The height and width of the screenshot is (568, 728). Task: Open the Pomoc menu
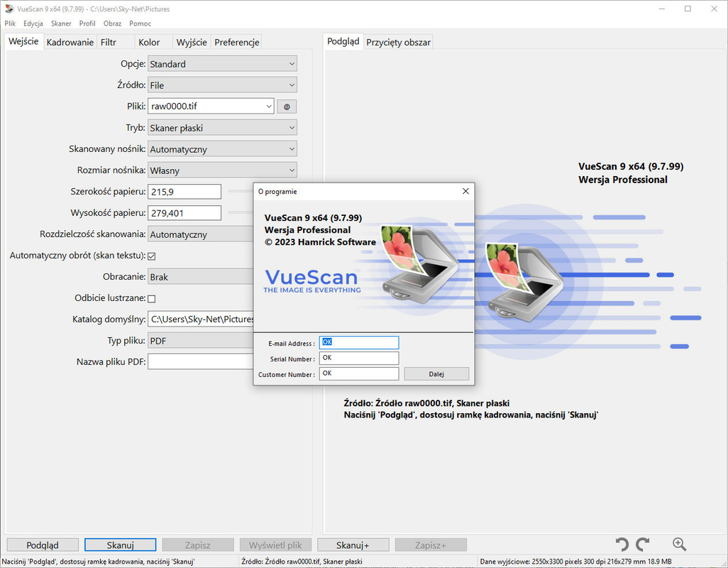coord(140,23)
